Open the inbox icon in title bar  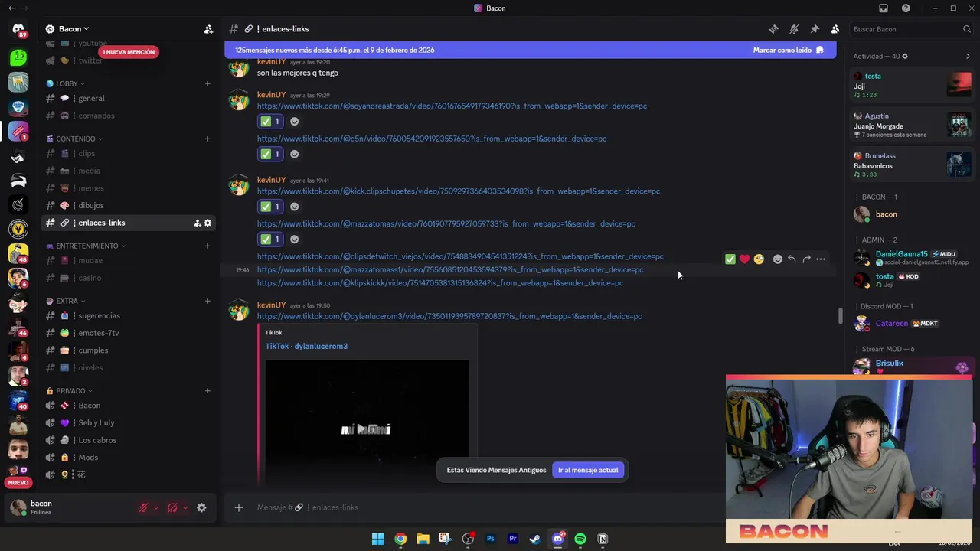884,8
